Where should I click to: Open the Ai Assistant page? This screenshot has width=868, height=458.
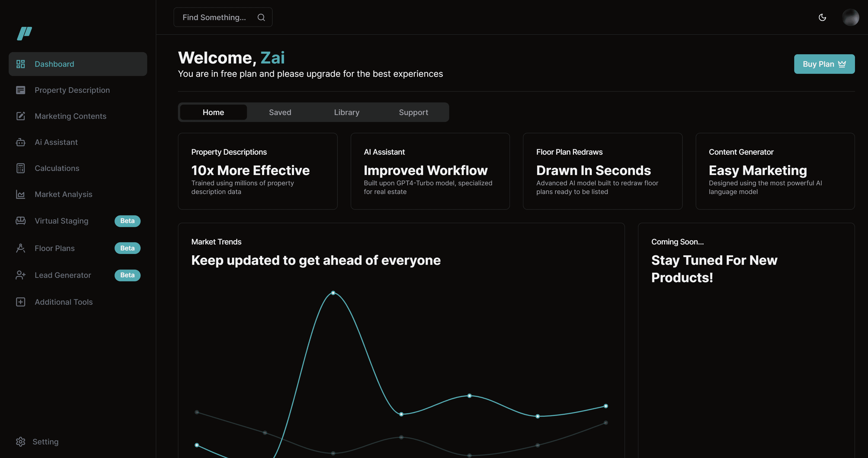click(x=56, y=142)
